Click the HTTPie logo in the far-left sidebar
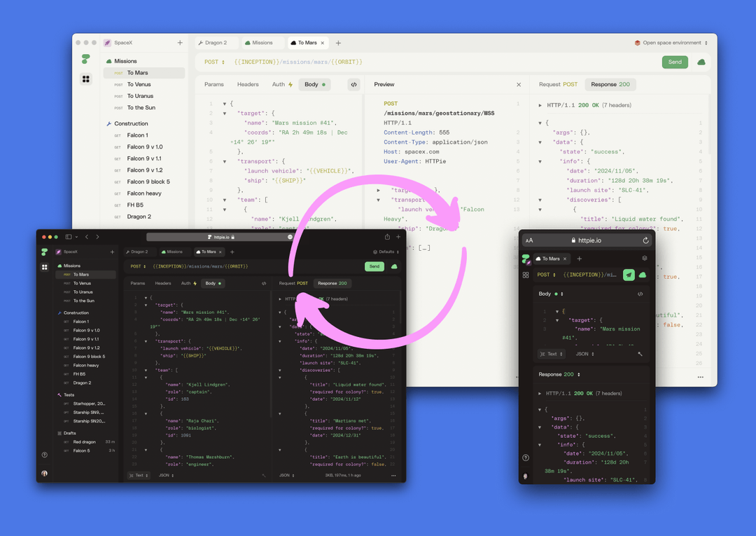The height and width of the screenshot is (536, 756). (85, 60)
